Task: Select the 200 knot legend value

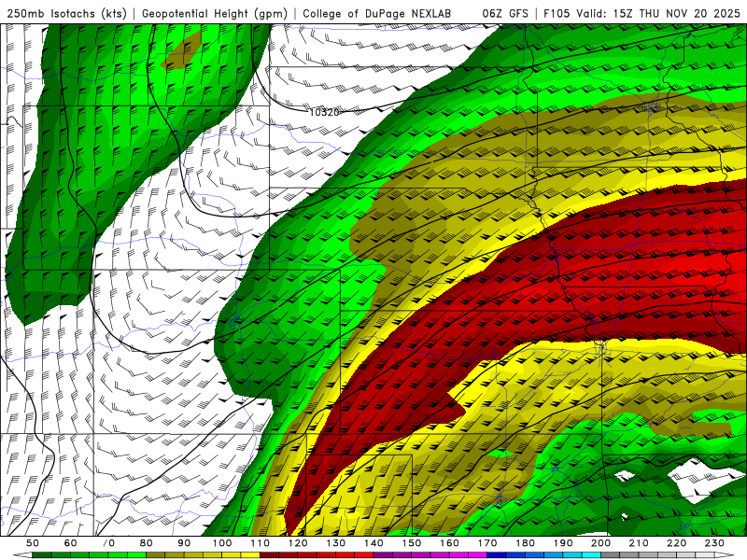Action: click(601, 543)
